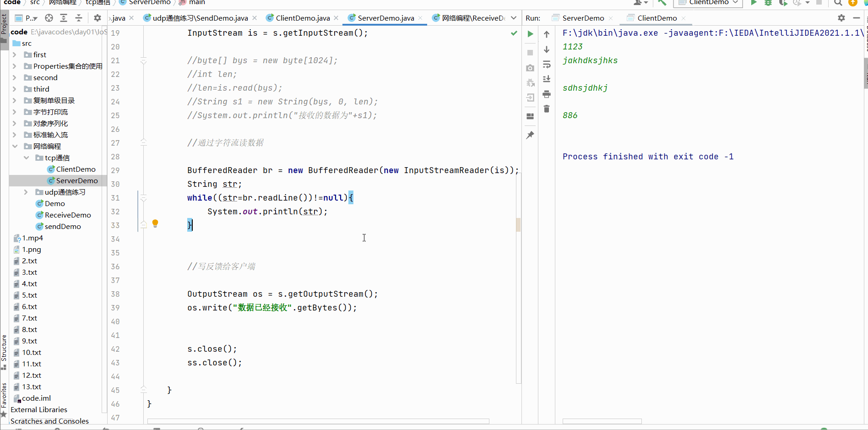Viewport: 868px width, 430px height.
Task: Print the console output
Action: point(547,94)
